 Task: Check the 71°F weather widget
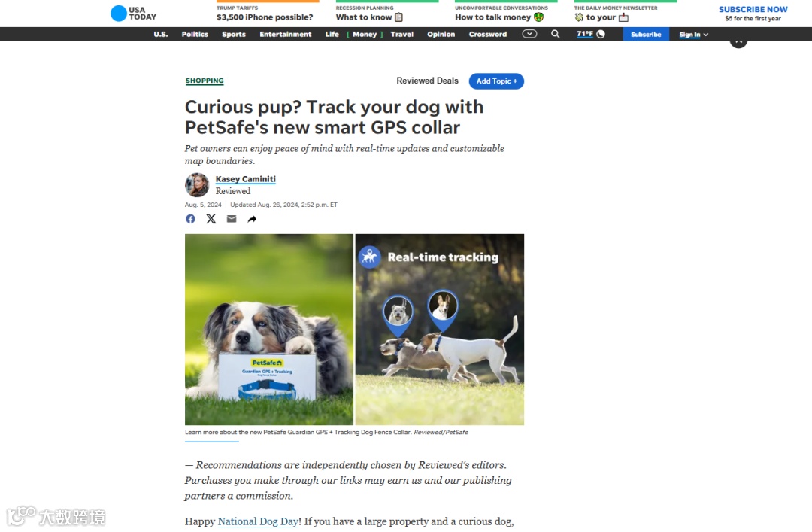click(x=591, y=34)
